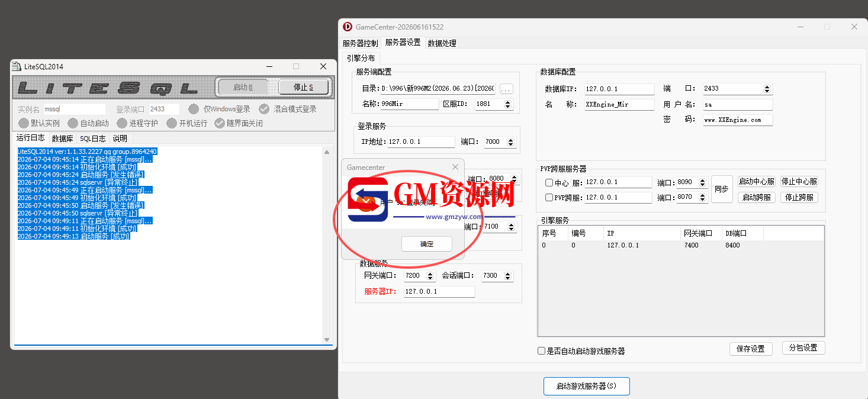Click the 数据库IP field showing 127.0.0.1
868x399 pixels.
click(x=619, y=89)
